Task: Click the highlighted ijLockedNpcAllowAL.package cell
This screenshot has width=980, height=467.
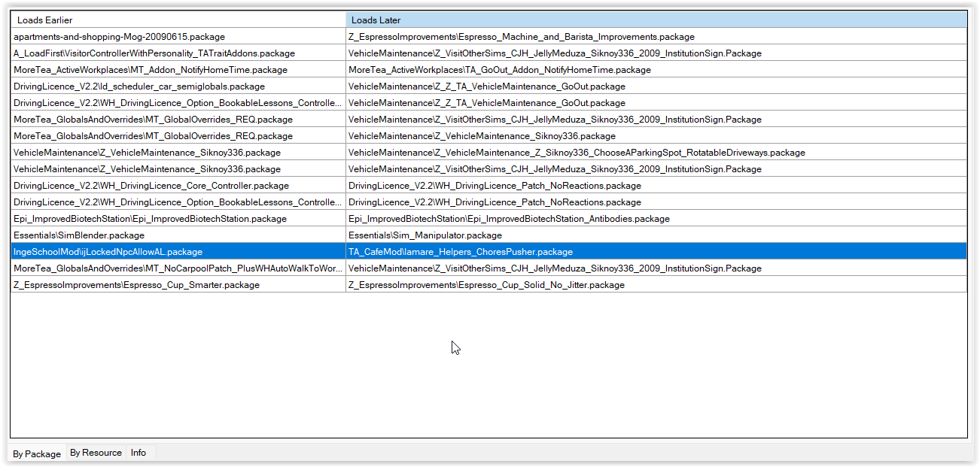Action: click(108, 252)
